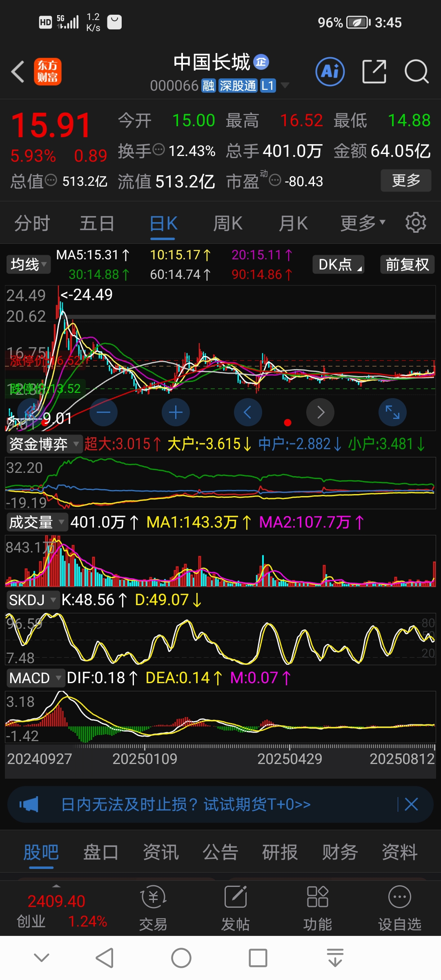Open the 财务 finance tab
441x980 pixels.
click(x=340, y=853)
